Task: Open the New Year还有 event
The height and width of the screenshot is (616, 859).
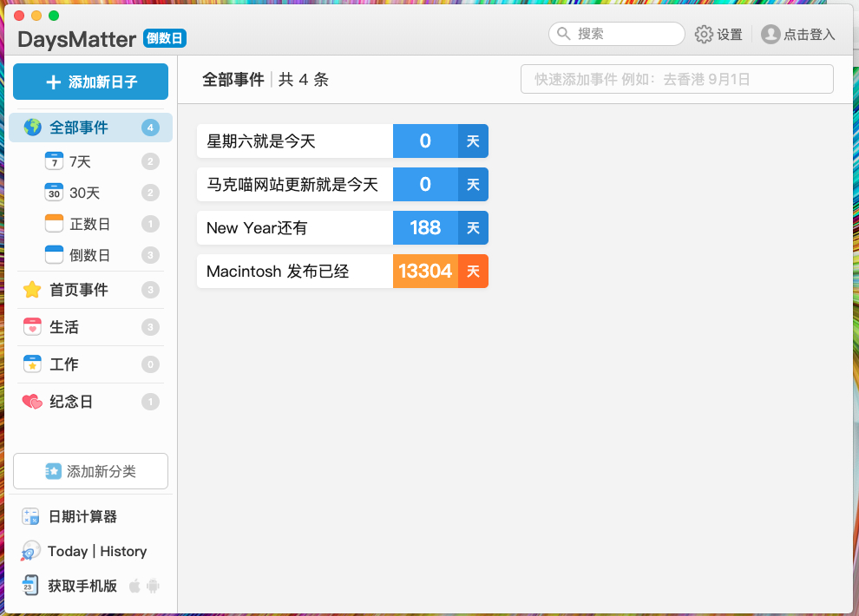Action: 343,228
